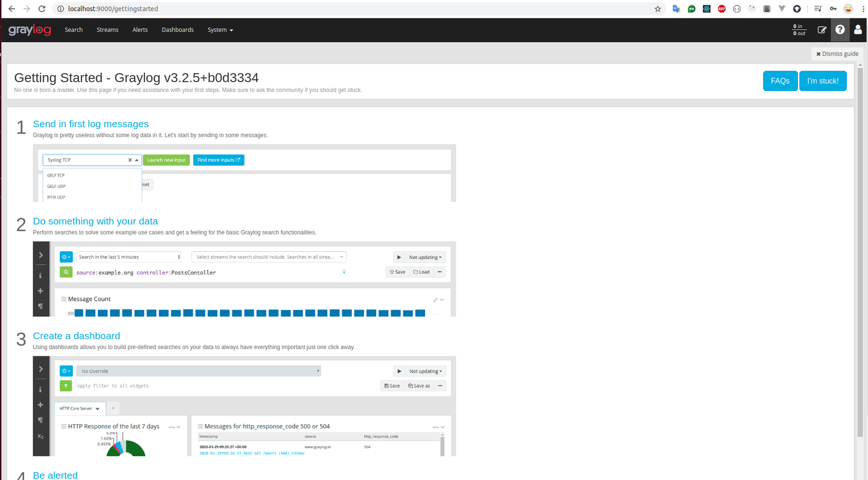Open the Vue devtools V extension icon
Screen dimensions: 868x480
coord(782,9)
